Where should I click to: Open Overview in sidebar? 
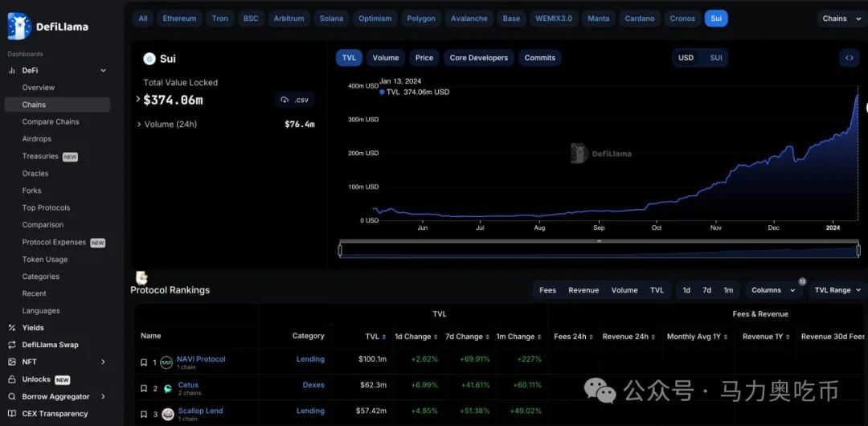click(39, 88)
